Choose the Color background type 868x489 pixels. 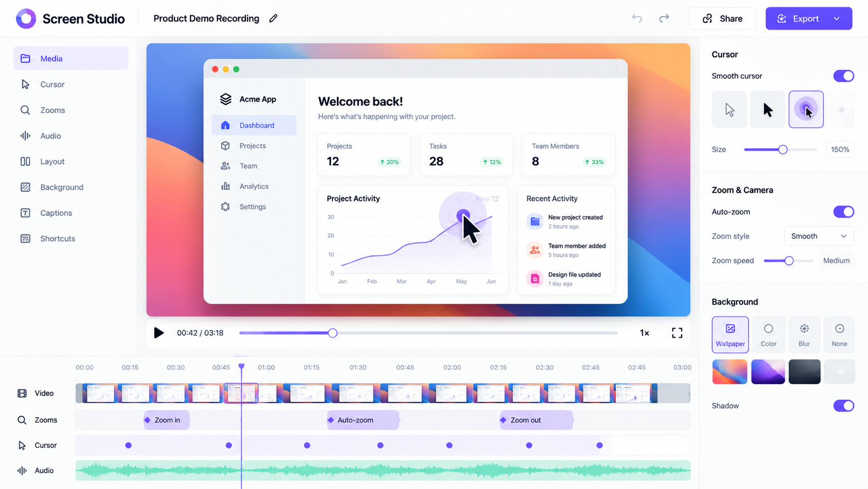pyautogui.click(x=768, y=335)
